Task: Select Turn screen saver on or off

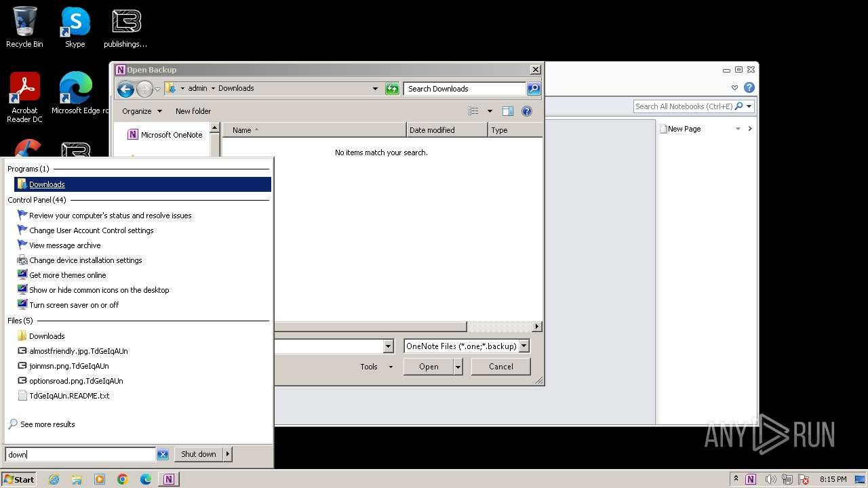Action: [74, 305]
